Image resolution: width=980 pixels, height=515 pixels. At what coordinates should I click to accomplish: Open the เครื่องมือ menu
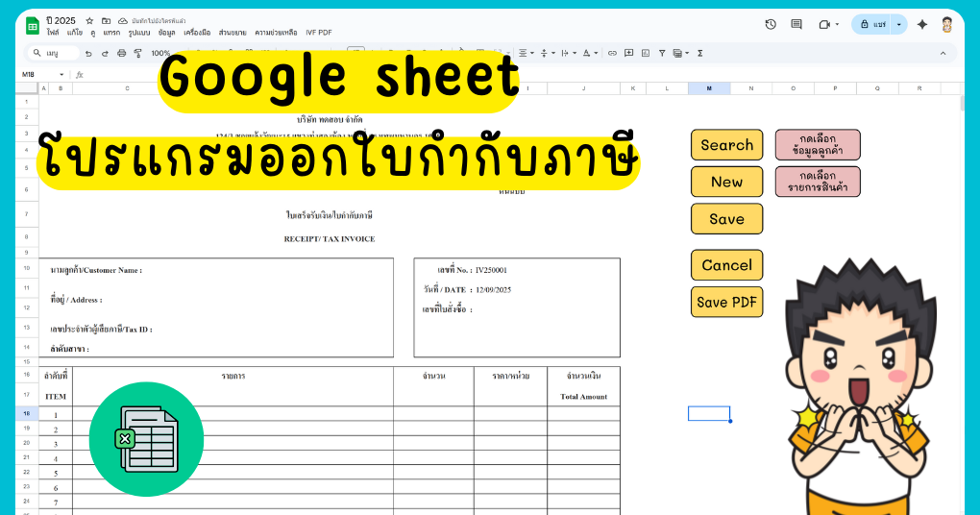point(197,33)
